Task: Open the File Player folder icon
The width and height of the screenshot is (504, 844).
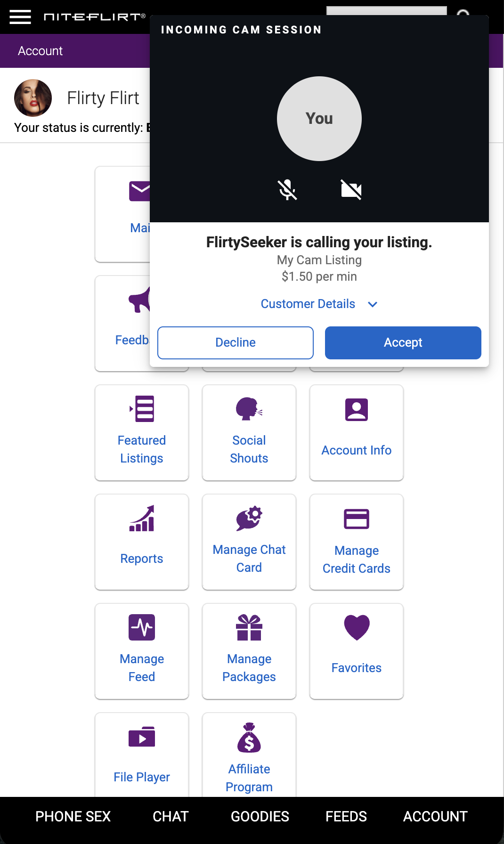Action: (142, 737)
